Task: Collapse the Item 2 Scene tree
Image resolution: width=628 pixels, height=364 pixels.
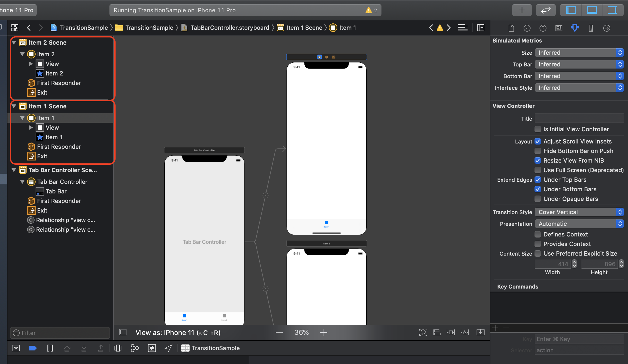Action: click(x=14, y=43)
